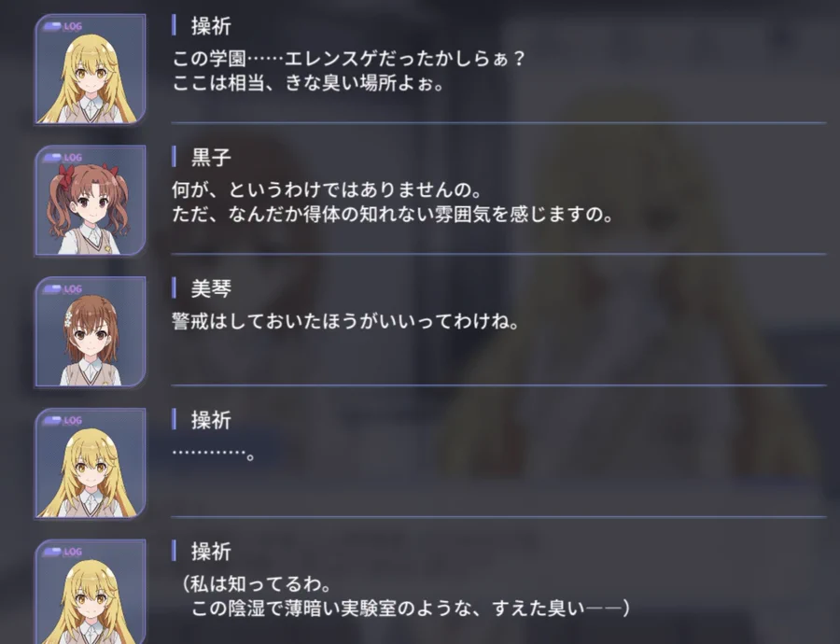Click the 黒子 speaker name label
Screen dimensions: 840x644
(x=211, y=158)
